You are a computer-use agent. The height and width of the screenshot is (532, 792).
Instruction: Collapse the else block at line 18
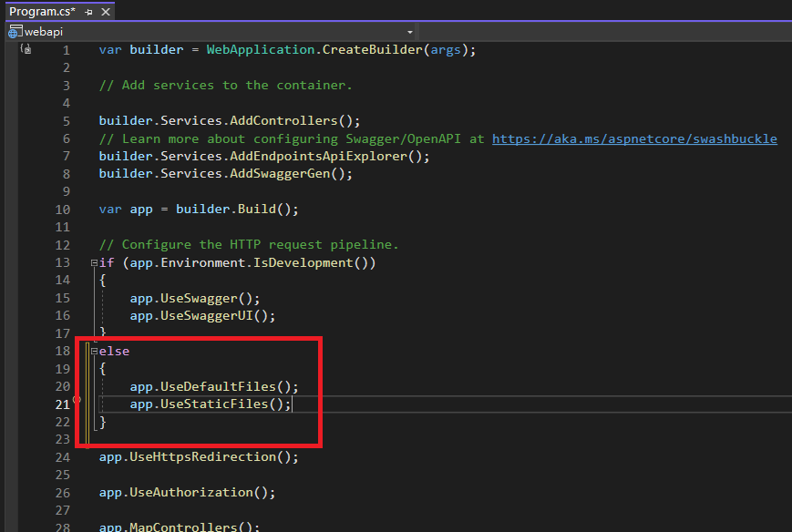94,352
